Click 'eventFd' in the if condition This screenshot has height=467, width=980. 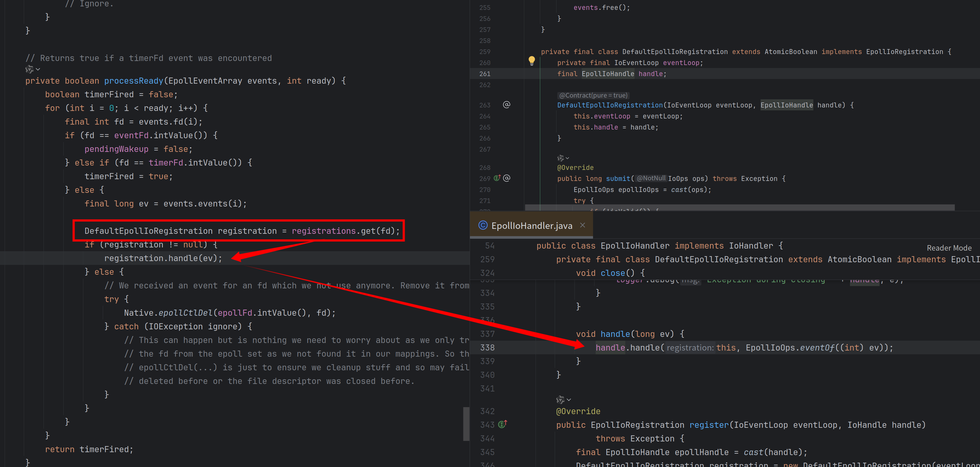(131, 136)
